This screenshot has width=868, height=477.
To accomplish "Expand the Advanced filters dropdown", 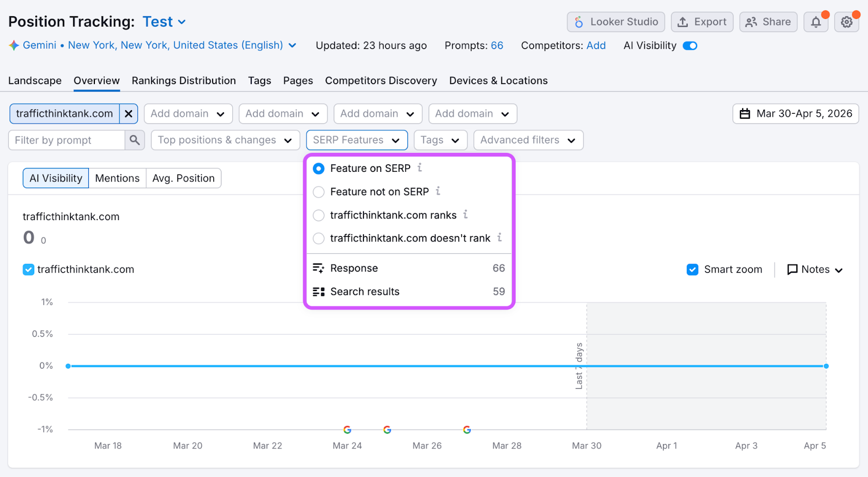I will coord(528,140).
